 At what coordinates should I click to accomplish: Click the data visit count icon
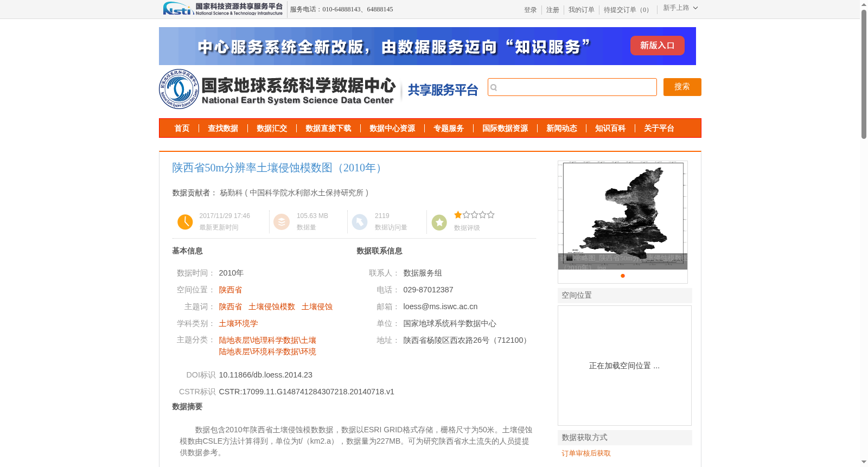pos(360,222)
